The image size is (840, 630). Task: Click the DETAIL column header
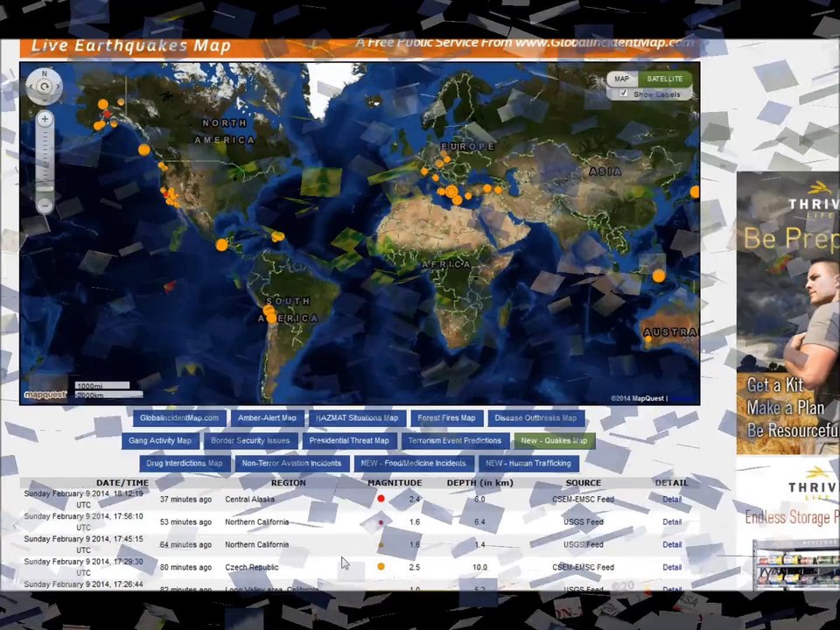click(x=671, y=483)
